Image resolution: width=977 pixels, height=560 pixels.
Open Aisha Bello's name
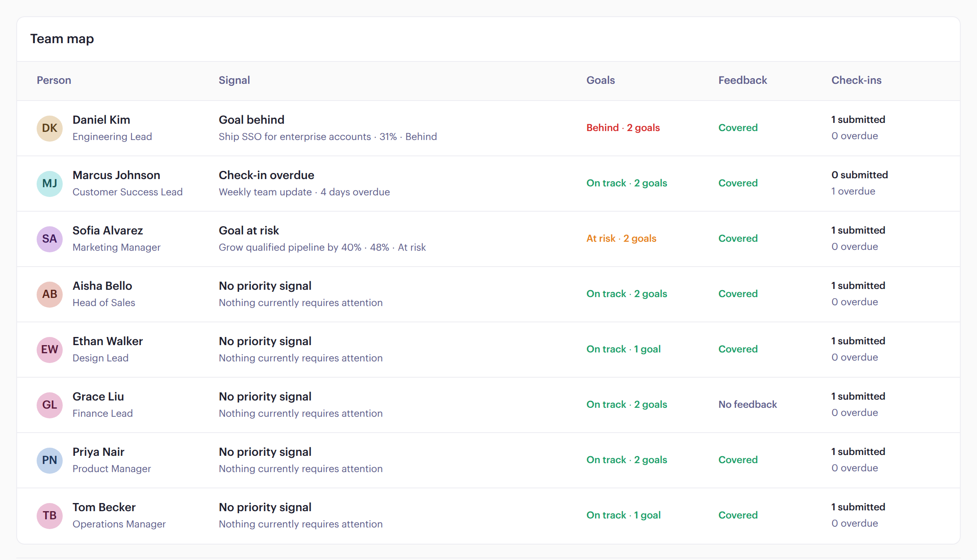click(102, 286)
